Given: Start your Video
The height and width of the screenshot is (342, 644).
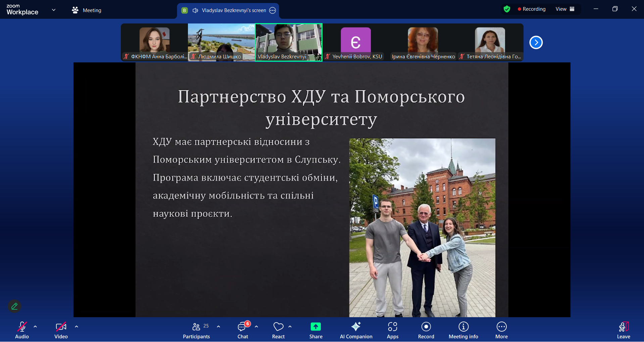Looking at the screenshot, I should 61,329.
